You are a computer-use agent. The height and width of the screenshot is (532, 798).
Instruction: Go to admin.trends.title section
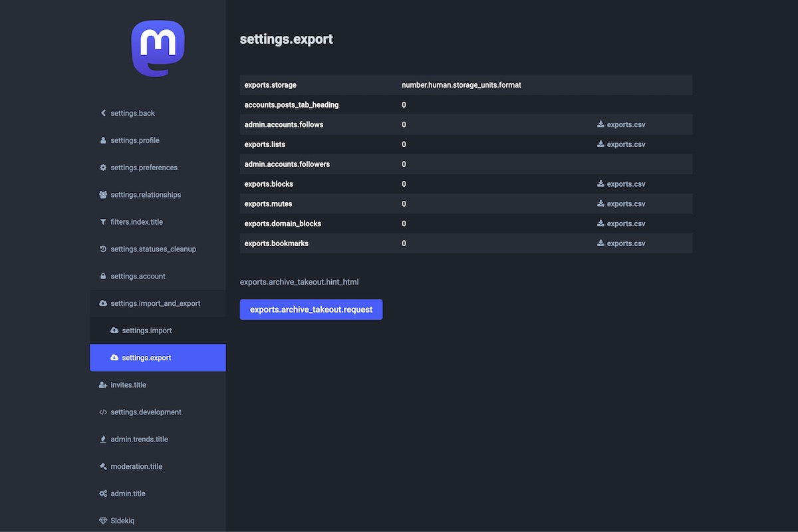pos(139,440)
